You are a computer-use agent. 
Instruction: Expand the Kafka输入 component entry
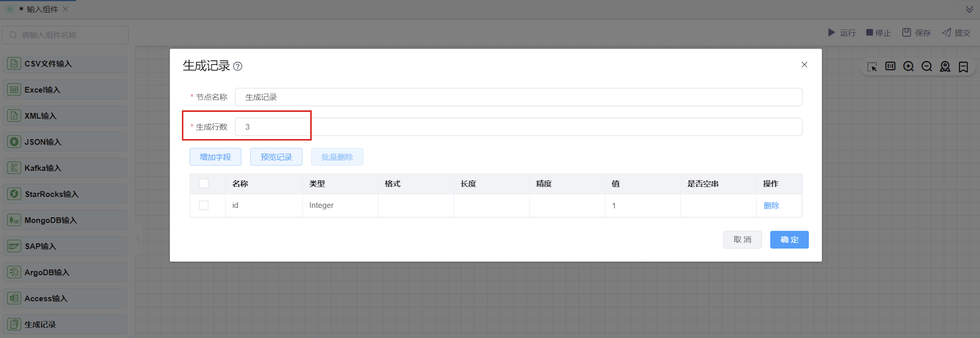pos(43,168)
